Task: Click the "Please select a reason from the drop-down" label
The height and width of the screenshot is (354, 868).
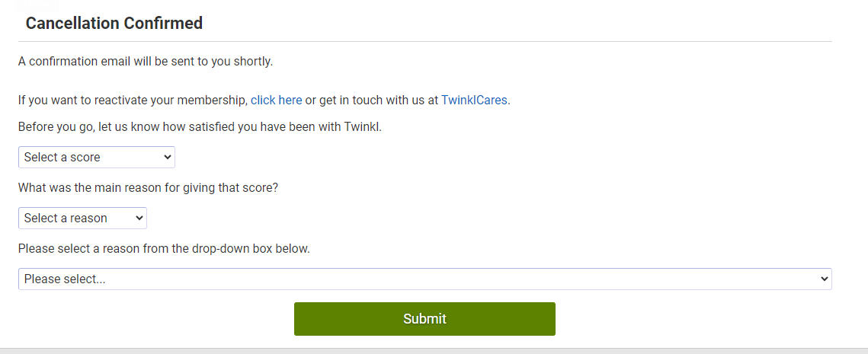Action: [164, 248]
